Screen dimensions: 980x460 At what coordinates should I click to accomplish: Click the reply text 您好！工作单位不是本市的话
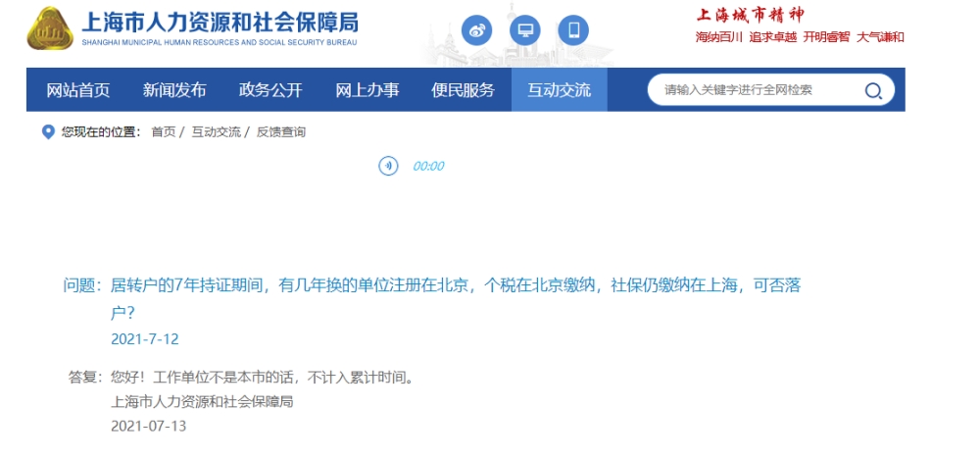tap(262, 378)
